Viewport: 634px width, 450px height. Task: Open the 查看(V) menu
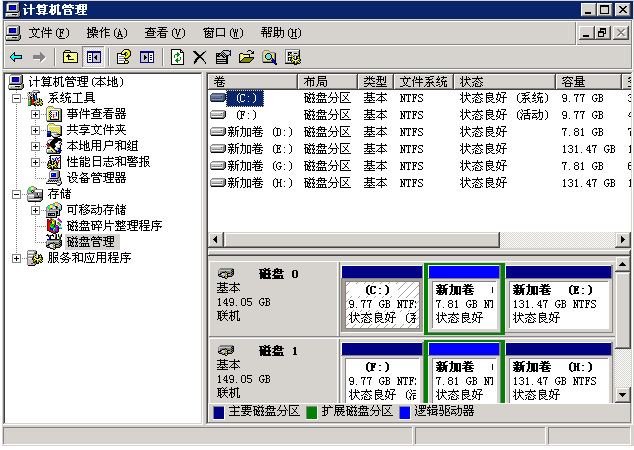coord(164,33)
